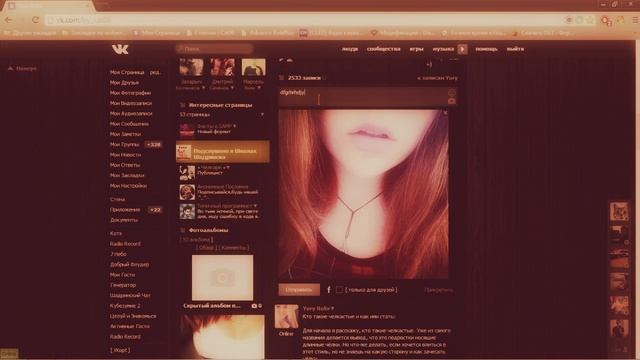Screen dimensions: 640x360
Task: Click the second friend avatar thumbnail
Action: (222, 67)
